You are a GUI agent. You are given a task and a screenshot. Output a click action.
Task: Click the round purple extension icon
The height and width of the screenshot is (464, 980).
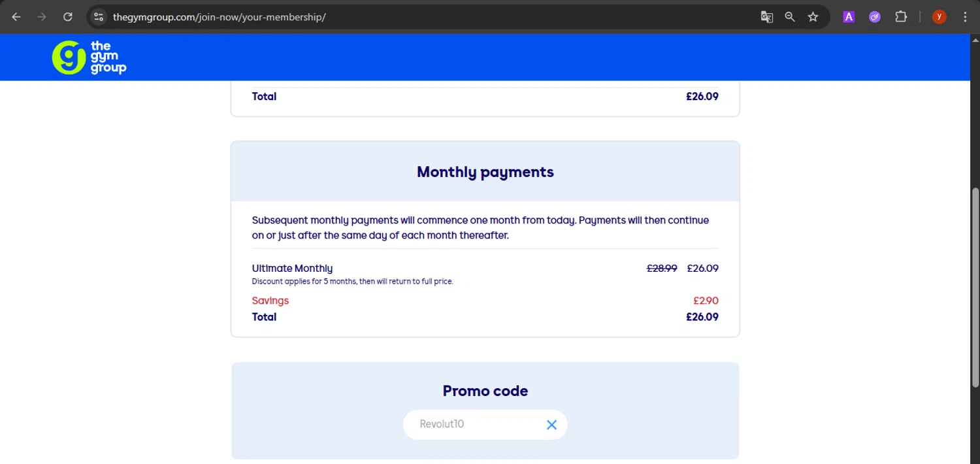(x=875, y=17)
